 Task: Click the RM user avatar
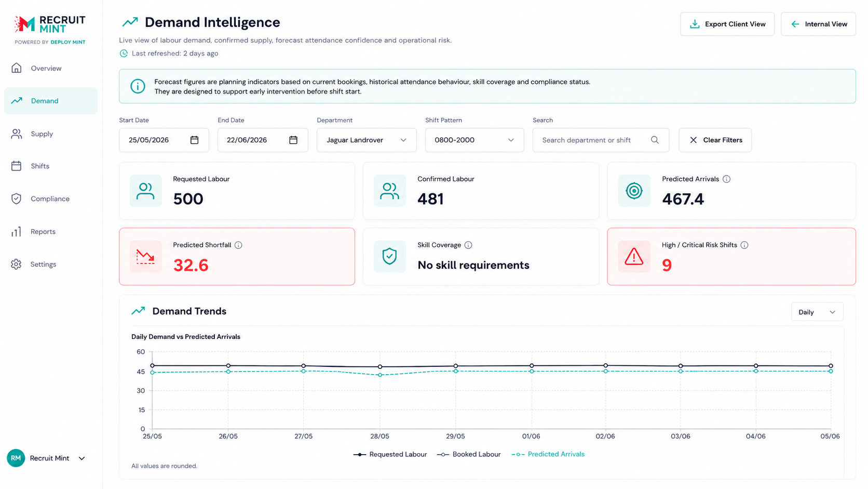pos(16,458)
